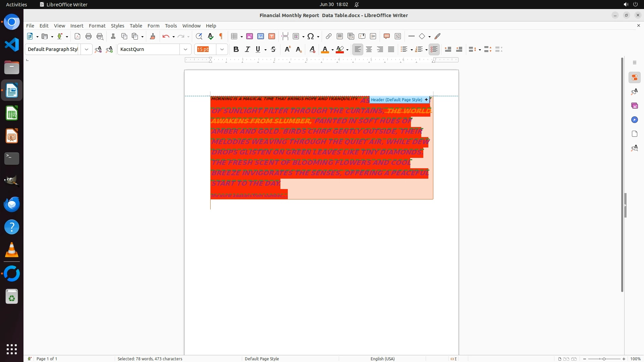644x362 pixels.
Task: Open the paragraph style dropdown arrow
Action: coord(87,50)
